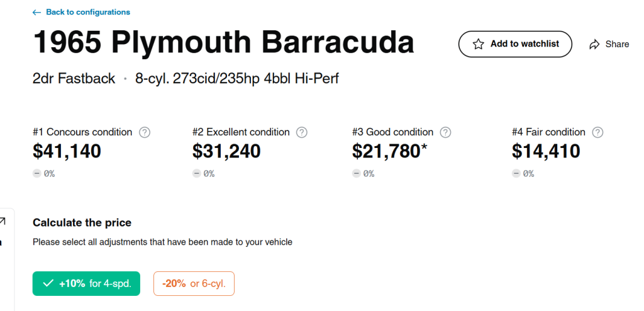644x311 pixels.
Task: Click the $21,780 Good condition value
Action: point(386,151)
